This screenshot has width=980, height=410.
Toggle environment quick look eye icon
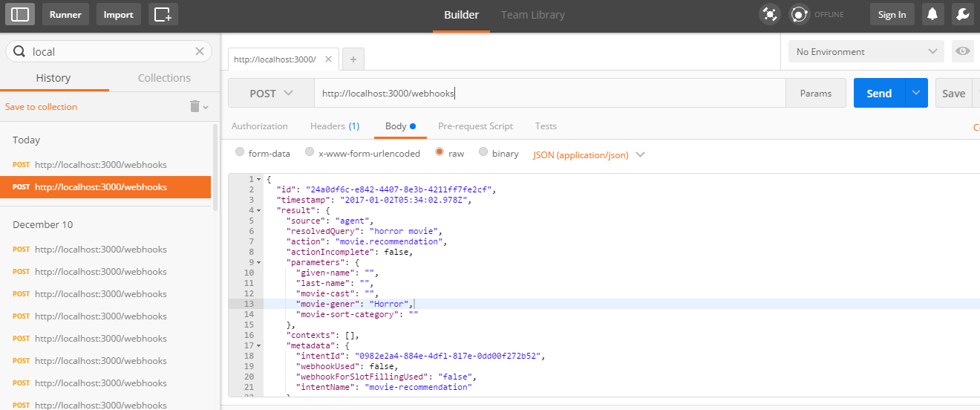(x=963, y=51)
